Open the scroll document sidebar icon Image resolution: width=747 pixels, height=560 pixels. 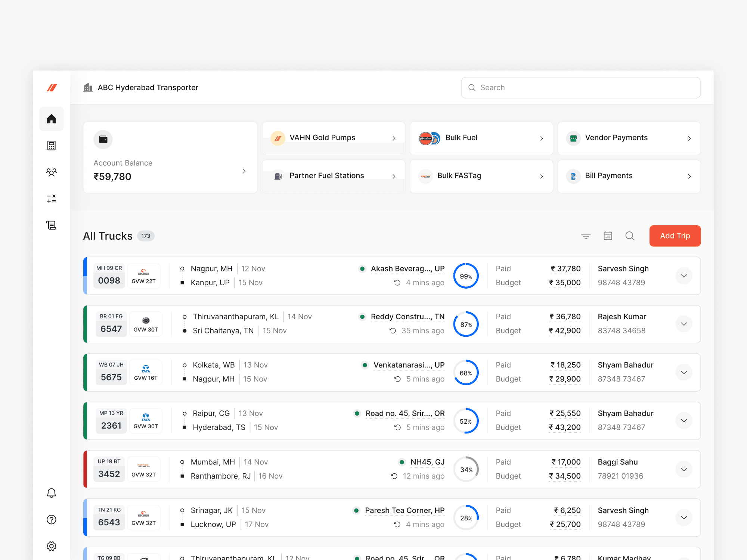(x=52, y=225)
